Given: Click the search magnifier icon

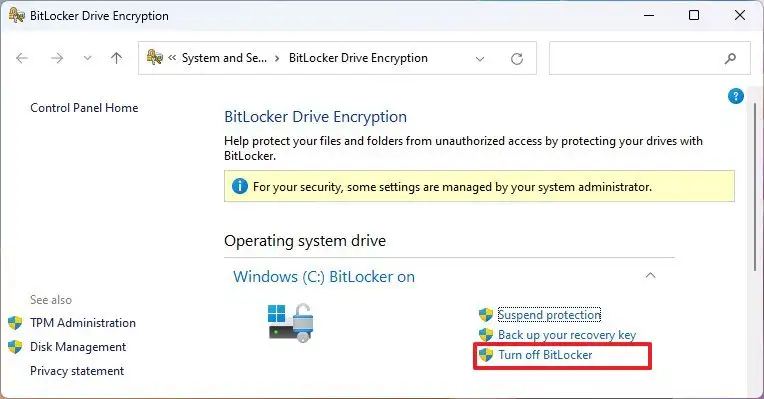Looking at the screenshot, I should tap(730, 58).
